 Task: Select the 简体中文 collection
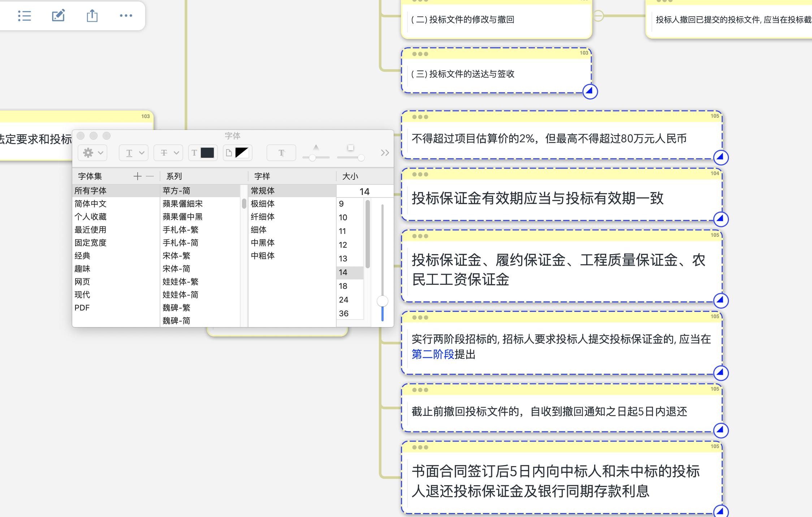[116, 204]
